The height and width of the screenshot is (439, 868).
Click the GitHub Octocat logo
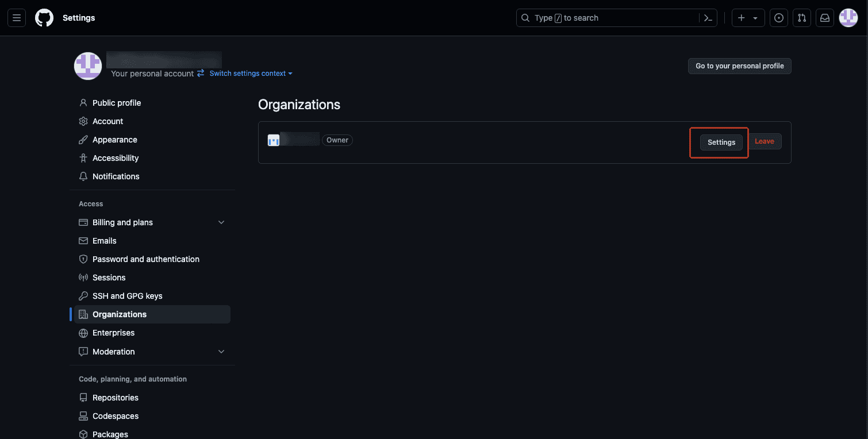point(44,18)
